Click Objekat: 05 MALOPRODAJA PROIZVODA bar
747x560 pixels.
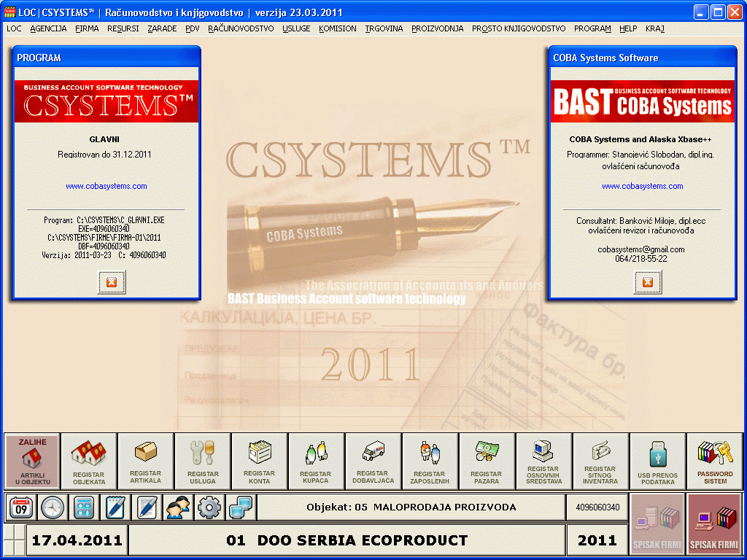click(x=411, y=507)
